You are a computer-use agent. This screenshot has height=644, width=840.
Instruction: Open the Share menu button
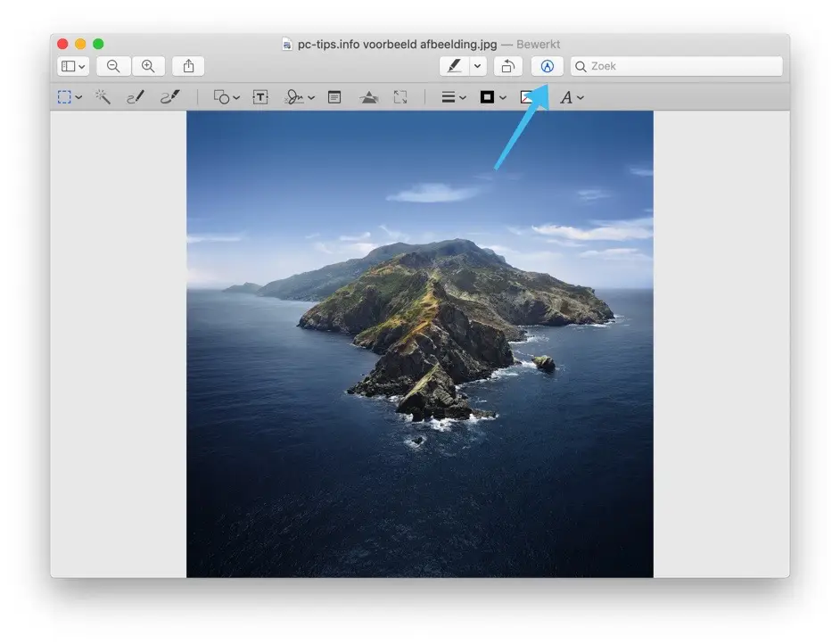click(188, 66)
